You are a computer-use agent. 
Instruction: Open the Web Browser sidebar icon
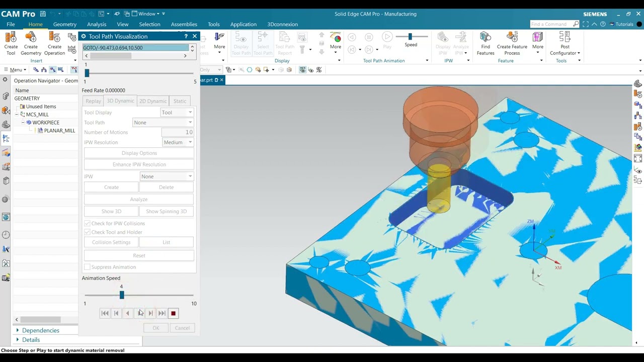click(x=6, y=217)
